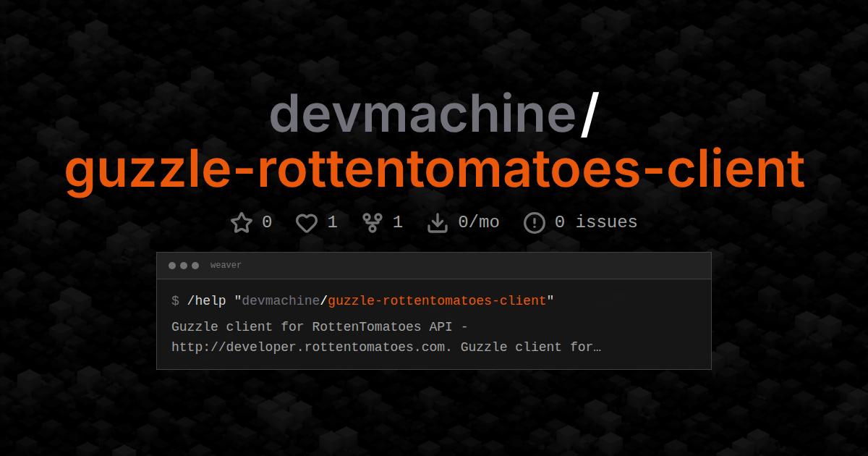Click the '0/mo' downloads count
Screen dimensions: 868x456
479,221
